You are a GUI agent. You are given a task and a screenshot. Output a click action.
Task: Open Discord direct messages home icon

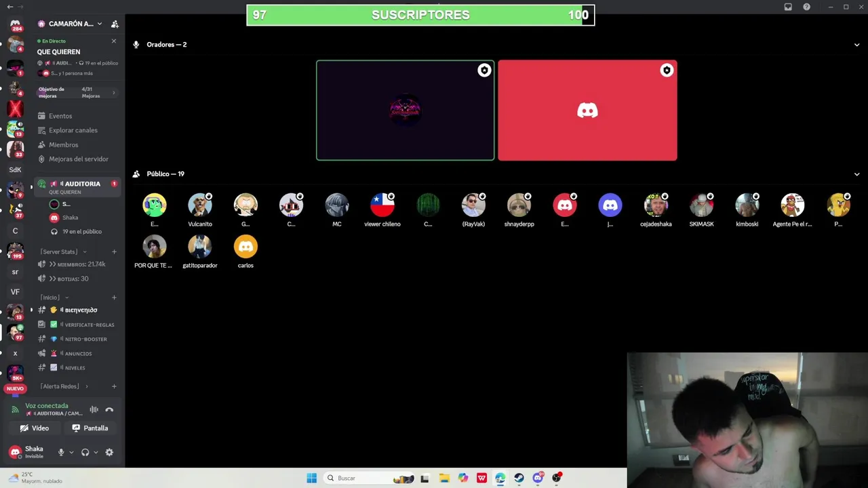click(x=15, y=24)
